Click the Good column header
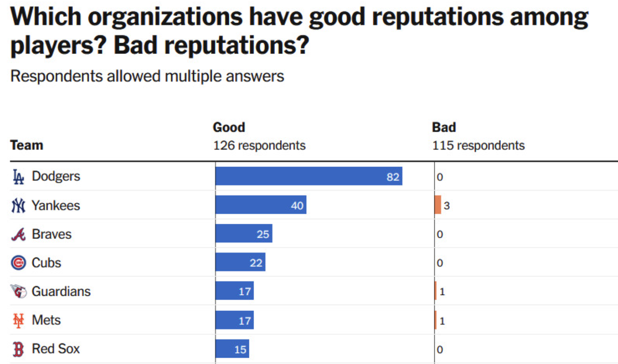Viewport: 618px width, 364px height. (229, 127)
